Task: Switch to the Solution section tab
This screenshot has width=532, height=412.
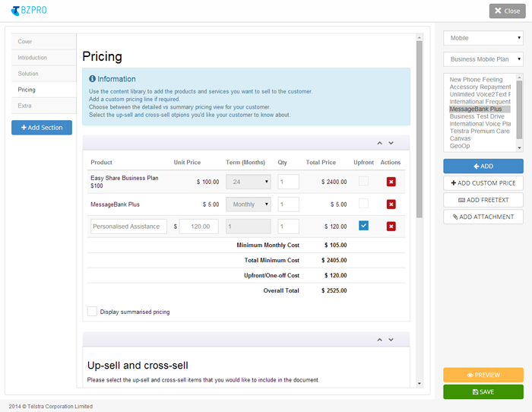Action: pos(43,74)
